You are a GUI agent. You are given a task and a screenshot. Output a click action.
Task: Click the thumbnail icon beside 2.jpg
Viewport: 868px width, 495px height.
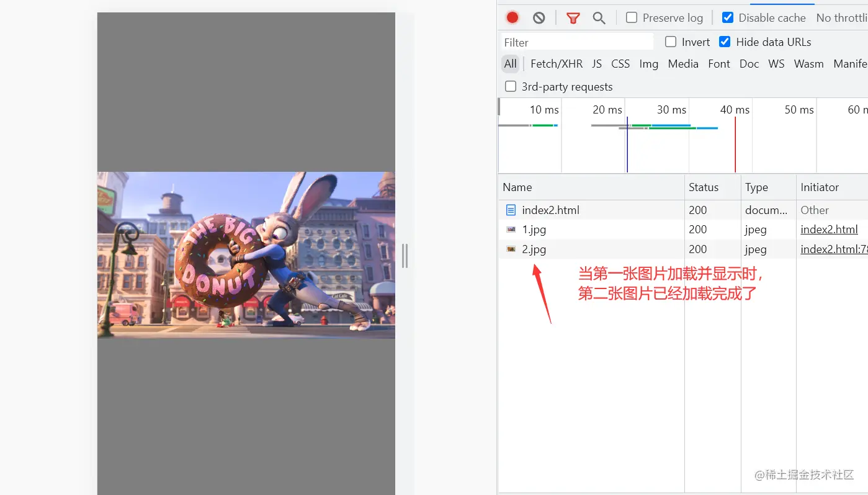click(512, 249)
